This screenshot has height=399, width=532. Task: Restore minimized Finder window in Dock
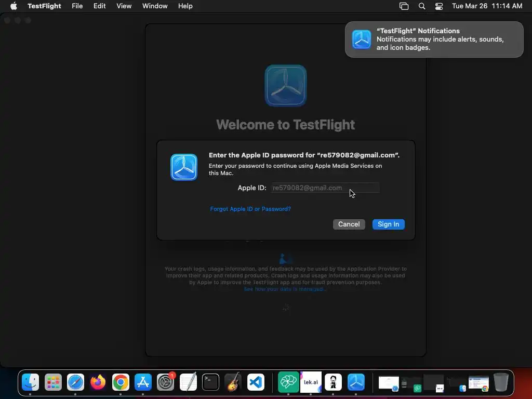pyautogui.click(x=456, y=384)
